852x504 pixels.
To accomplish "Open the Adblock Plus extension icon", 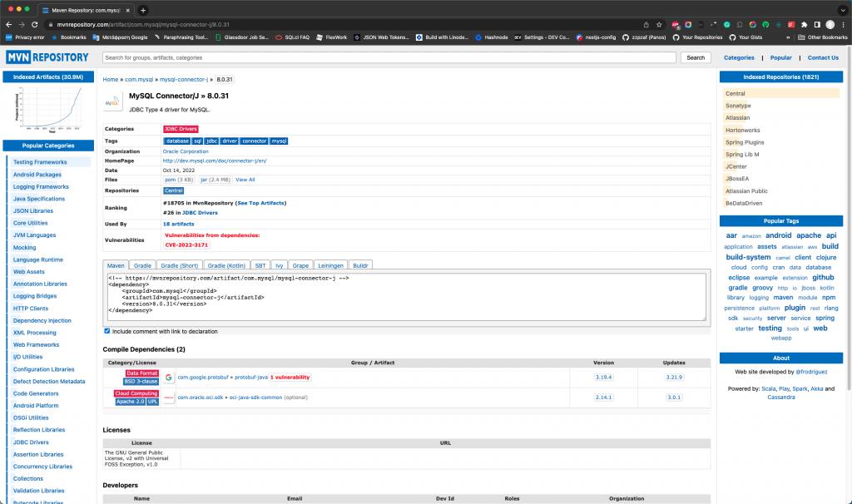I will 676,24.
